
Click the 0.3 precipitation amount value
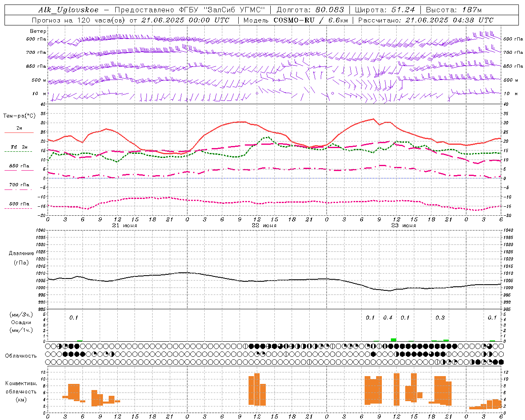(x=440, y=317)
